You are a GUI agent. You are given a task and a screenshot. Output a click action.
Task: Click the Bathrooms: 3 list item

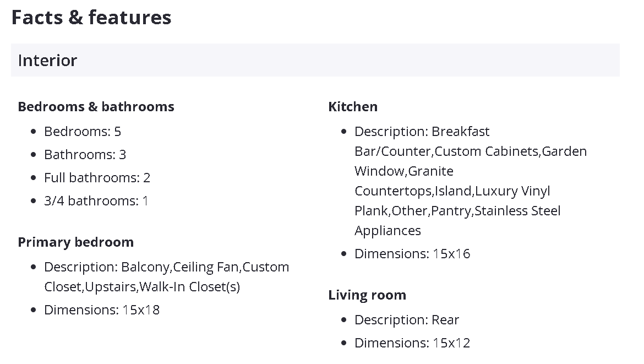(85, 155)
